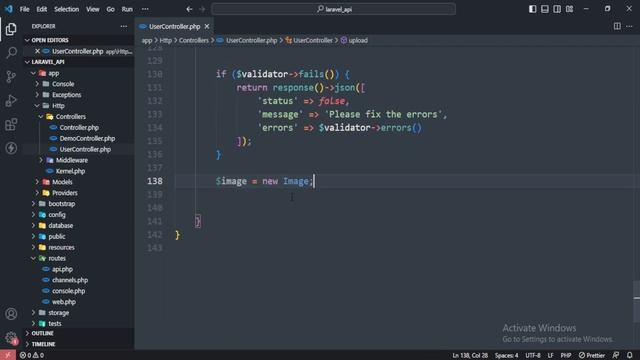
Task: Open the Edit menu
Action: [x=42, y=9]
